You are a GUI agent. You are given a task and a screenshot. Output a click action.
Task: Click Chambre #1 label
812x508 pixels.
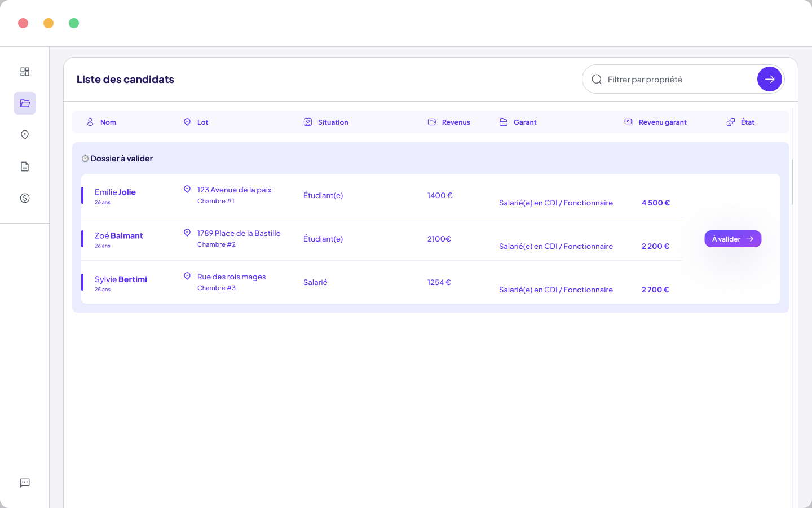click(x=216, y=202)
